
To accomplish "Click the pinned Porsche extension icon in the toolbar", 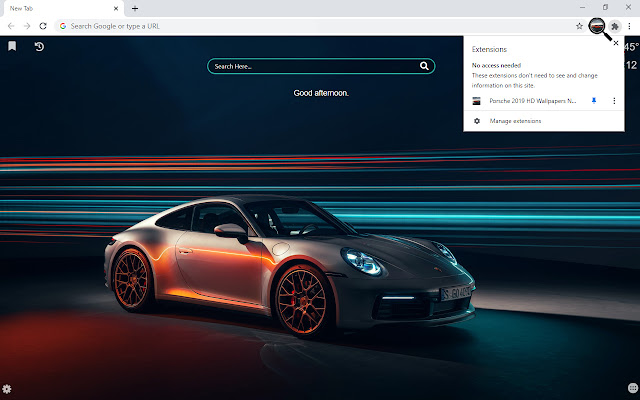I will [597, 26].
